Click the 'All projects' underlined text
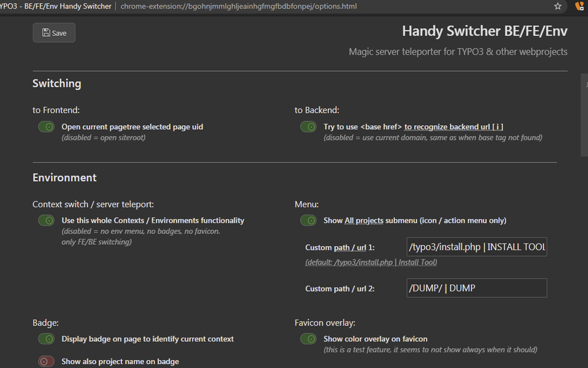588x368 pixels. coord(364,221)
